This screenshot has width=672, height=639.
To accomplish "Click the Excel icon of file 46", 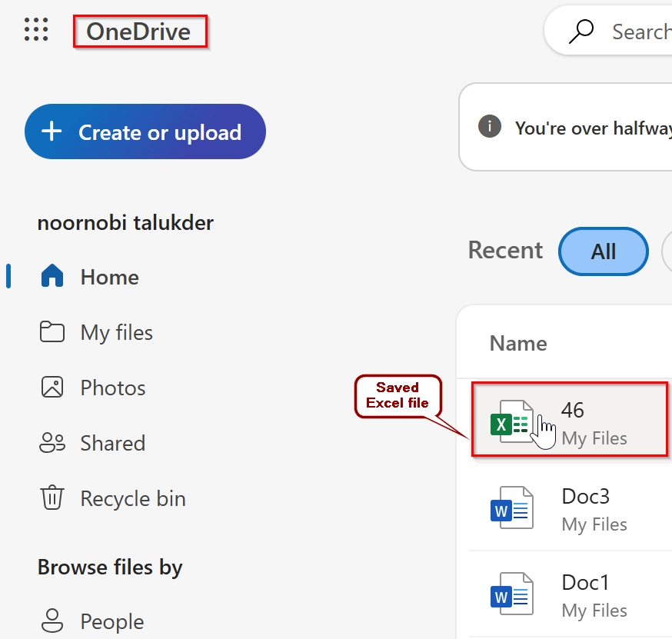I will click(512, 421).
